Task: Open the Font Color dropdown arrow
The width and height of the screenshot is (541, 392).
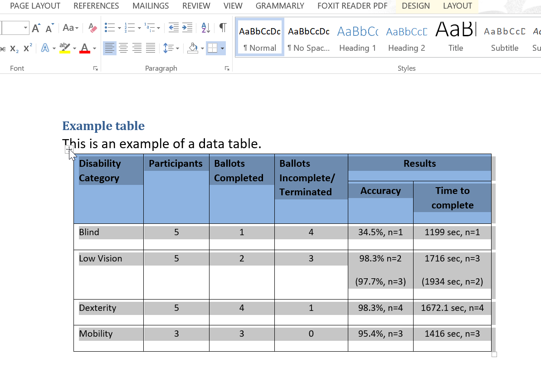Action: tap(94, 48)
